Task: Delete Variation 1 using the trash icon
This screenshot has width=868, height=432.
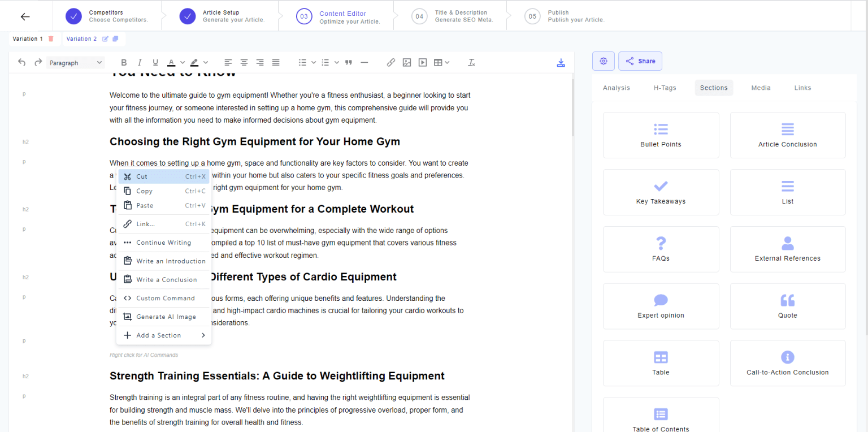Action: coord(51,39)
